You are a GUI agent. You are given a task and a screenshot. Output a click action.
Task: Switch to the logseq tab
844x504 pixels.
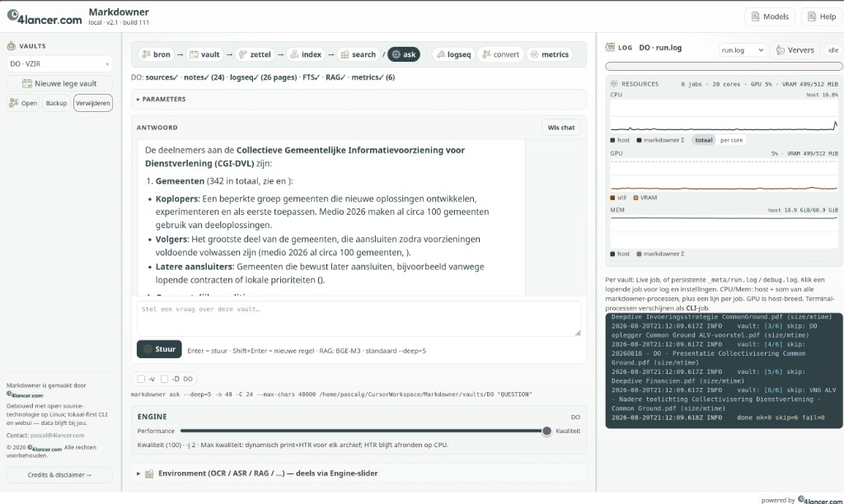coord(454,54)
